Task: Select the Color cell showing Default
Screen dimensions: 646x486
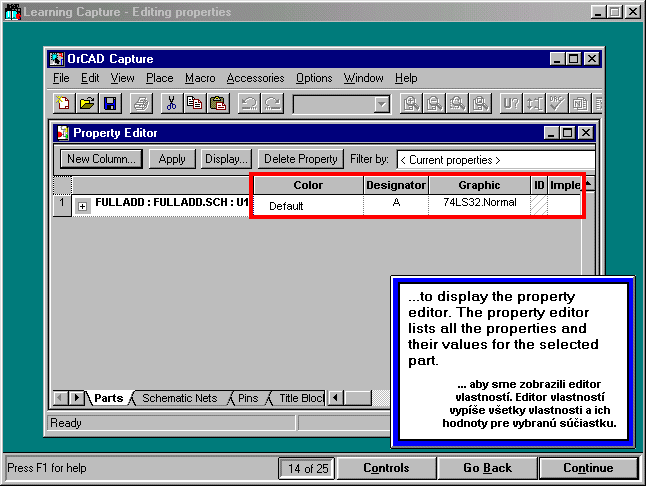Action: coord(308,205)
